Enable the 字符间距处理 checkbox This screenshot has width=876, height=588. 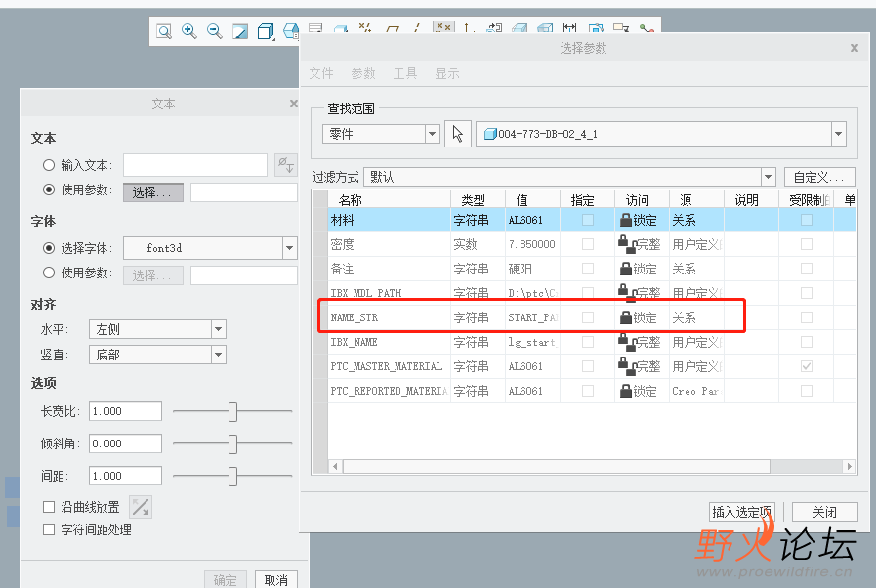click(49, 529)
